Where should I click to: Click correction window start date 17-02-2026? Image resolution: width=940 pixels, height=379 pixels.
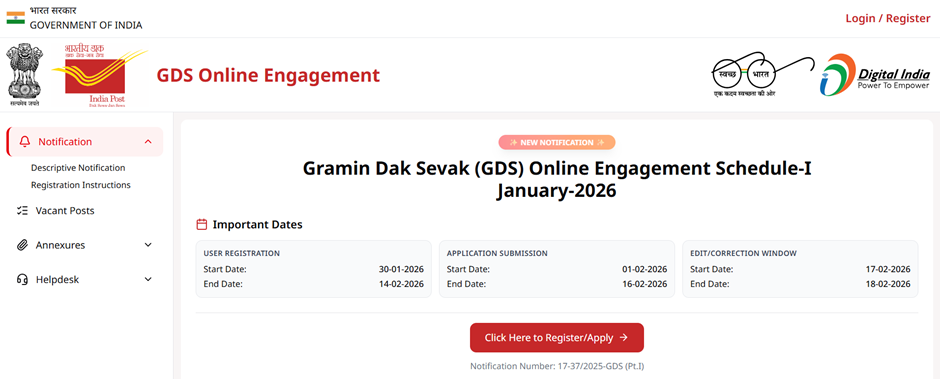pyautogui.click(x=888, y=269)
